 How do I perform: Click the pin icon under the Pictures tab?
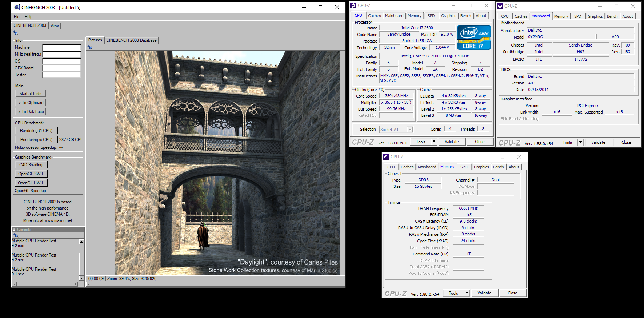coord(90,47)
